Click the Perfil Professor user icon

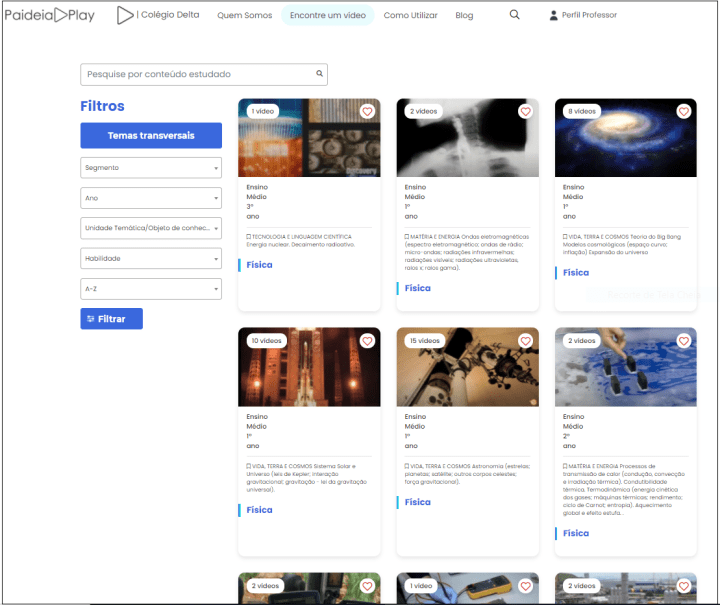pyautogui.click(x=554, y=15)
